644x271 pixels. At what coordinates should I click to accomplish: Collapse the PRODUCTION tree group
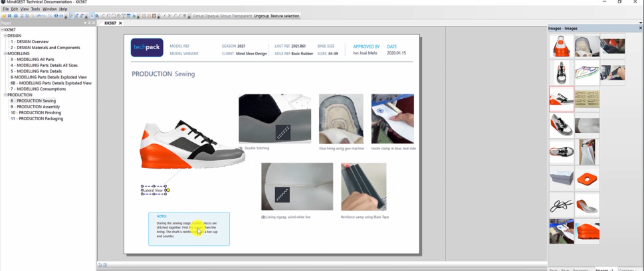[x=5, y=95]
